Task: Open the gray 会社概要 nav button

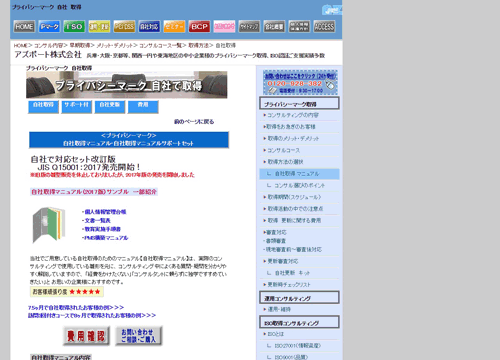Action: tap(274, 27)
